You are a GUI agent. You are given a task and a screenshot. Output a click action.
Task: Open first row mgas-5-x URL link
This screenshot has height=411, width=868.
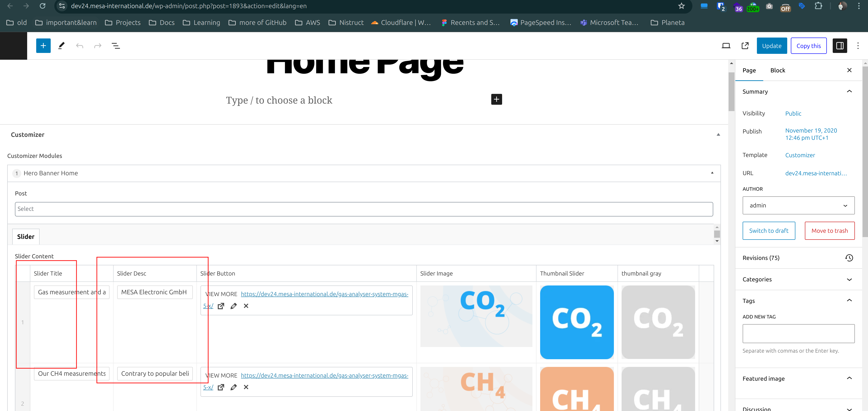pyautogui.click(x=324, y=294)
